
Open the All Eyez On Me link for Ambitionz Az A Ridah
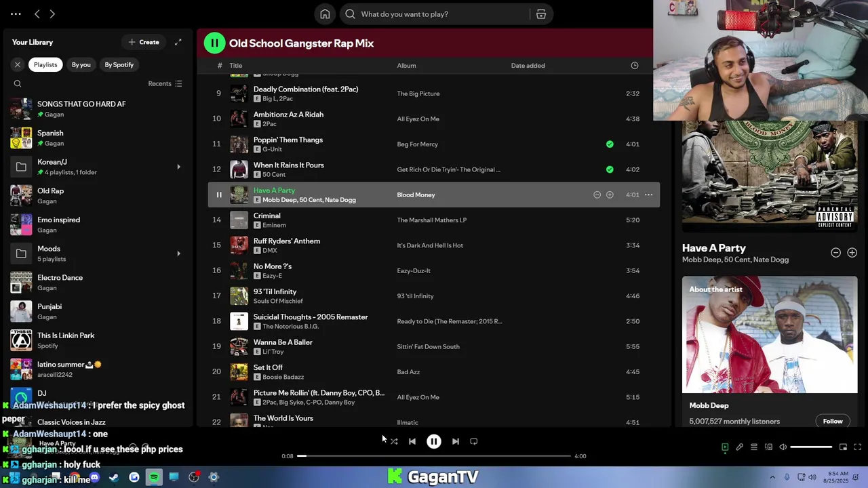[418, 119]
